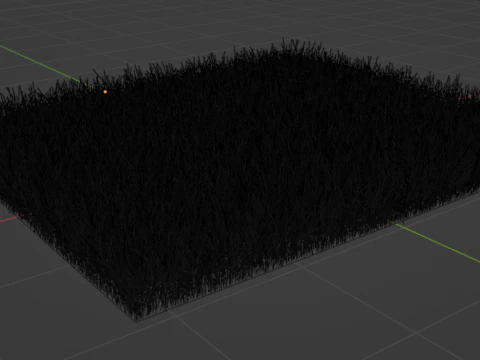This screenshot has width=480, height=360.
Task: Select the orange object origin dot
Action: [x=105, y=92]
